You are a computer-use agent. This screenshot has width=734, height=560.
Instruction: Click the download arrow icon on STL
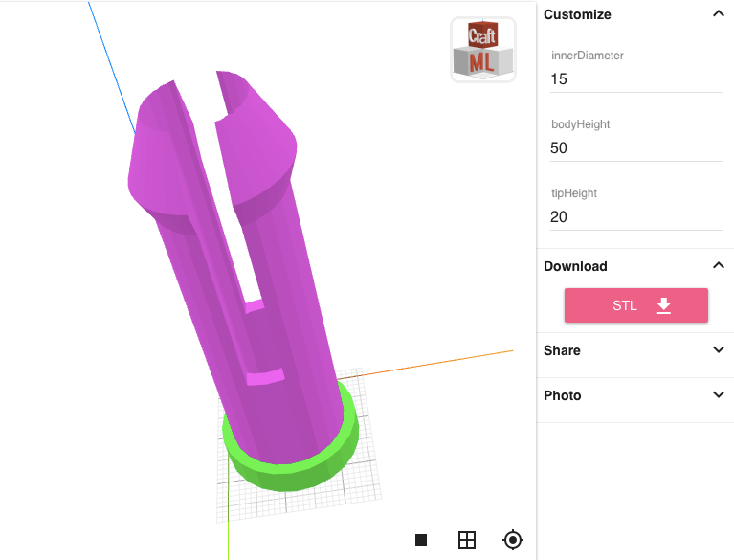[663, 305]
